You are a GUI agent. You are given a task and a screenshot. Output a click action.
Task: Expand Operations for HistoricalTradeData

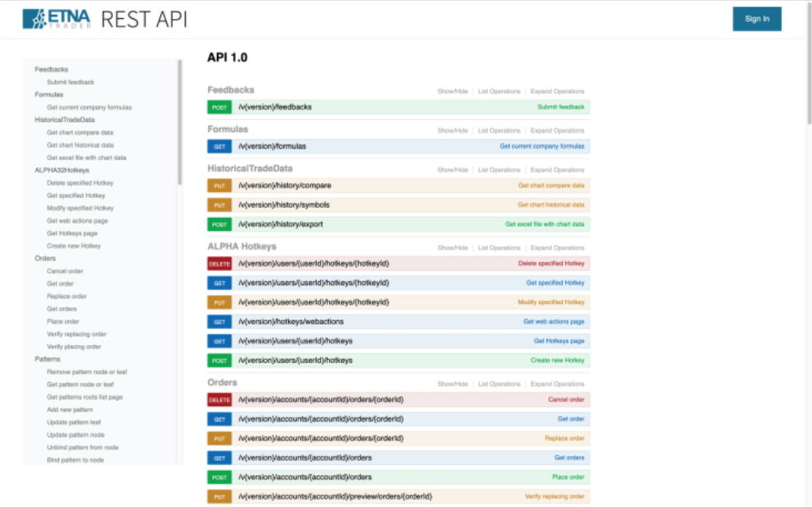tap(558, 169)
